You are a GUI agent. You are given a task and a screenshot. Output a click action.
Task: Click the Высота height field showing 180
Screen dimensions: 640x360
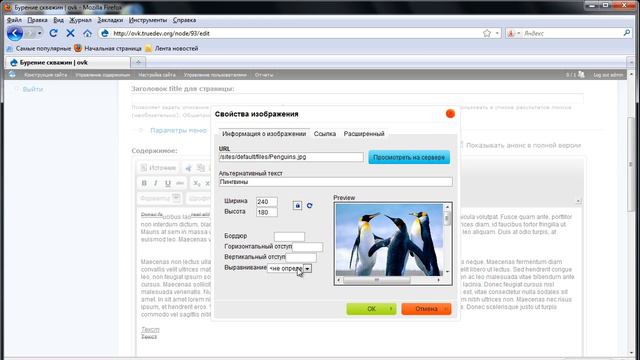[267, 212]
